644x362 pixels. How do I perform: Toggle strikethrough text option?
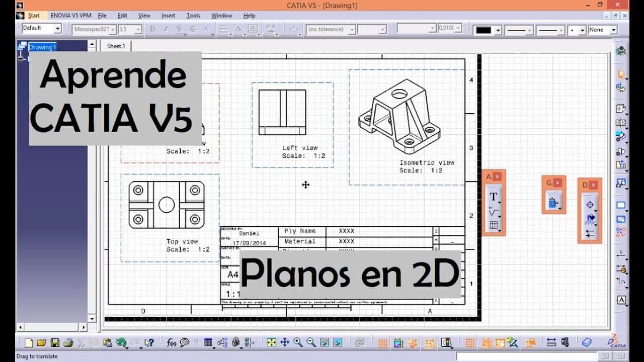[193, 29]
